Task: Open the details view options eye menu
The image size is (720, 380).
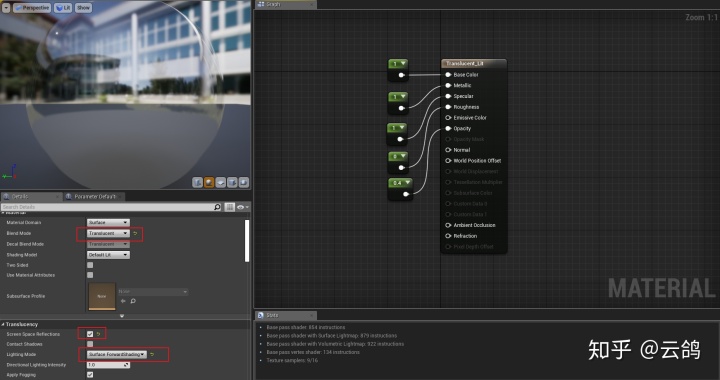Action: 243,207
